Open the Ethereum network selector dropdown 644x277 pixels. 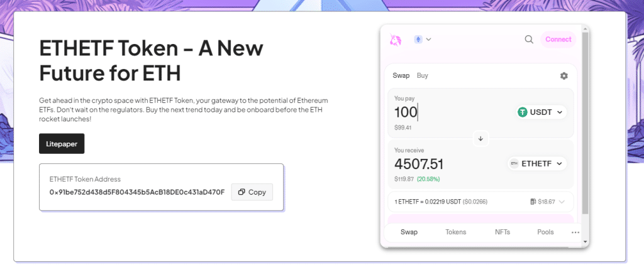coord(423,40)
